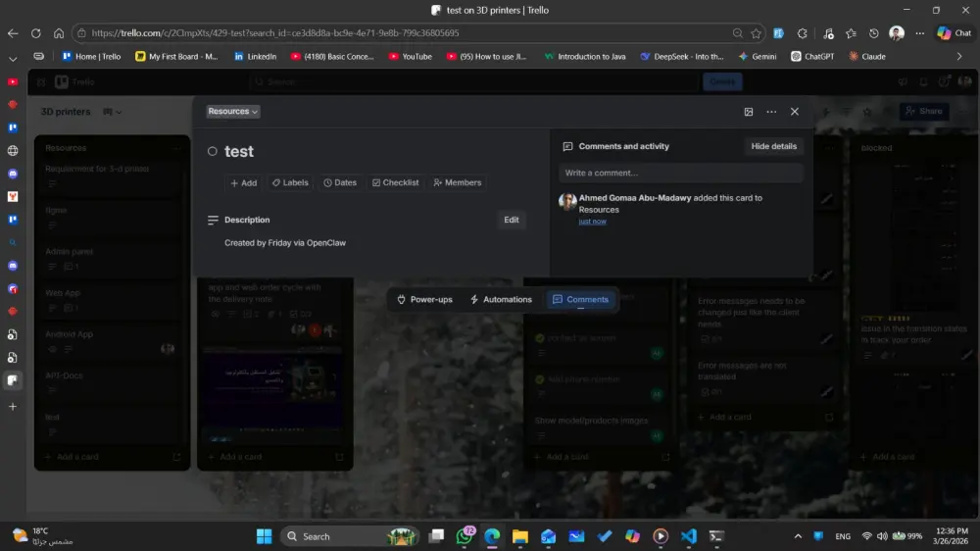Edit the card description
The height and width of the screenshot is (551, 980).
tap(511, 220)
